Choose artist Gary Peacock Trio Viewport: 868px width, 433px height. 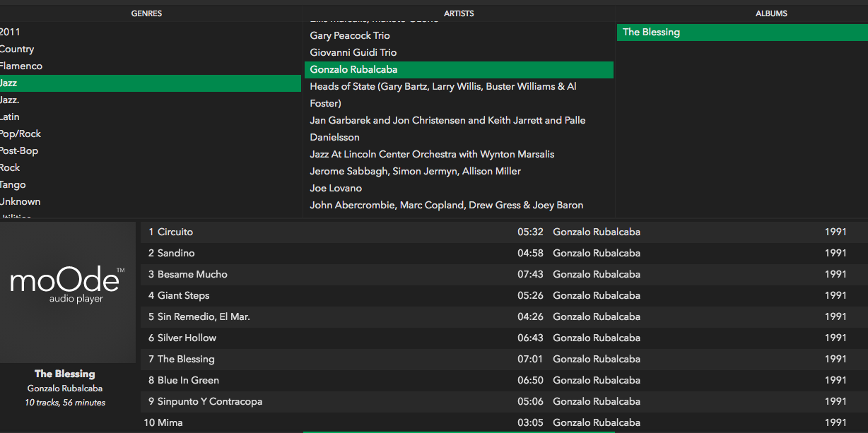(x=459, y=35)
